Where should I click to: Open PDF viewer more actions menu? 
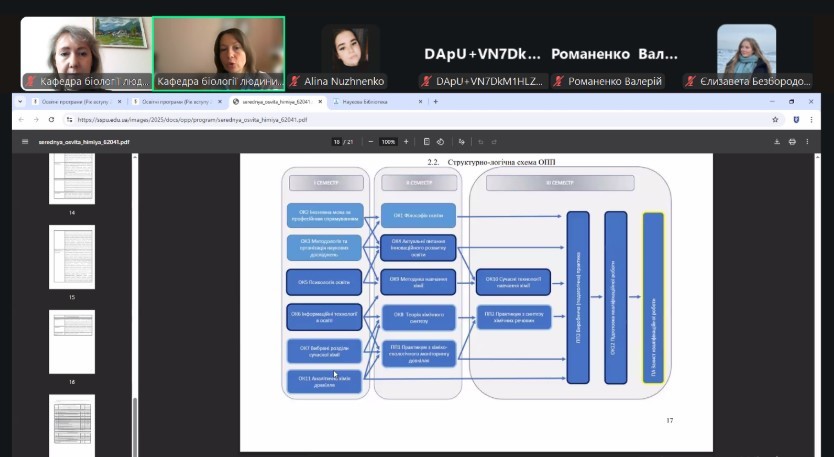[808, 142]
